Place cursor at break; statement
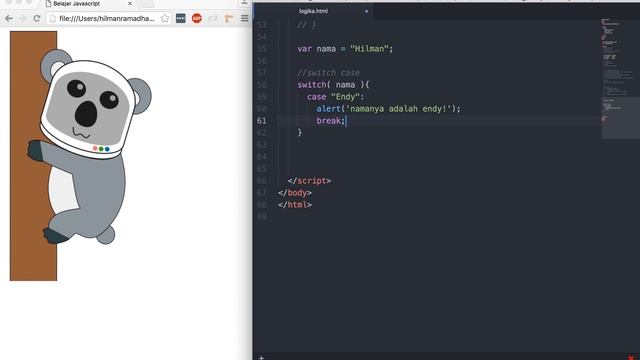 pyautogui.click(x=331, y=121)
